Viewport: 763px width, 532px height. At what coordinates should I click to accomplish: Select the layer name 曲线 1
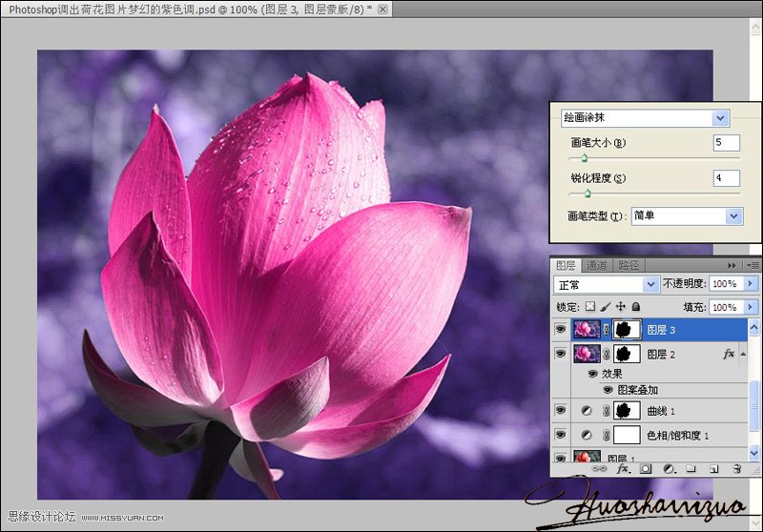[x=661, y=412]
